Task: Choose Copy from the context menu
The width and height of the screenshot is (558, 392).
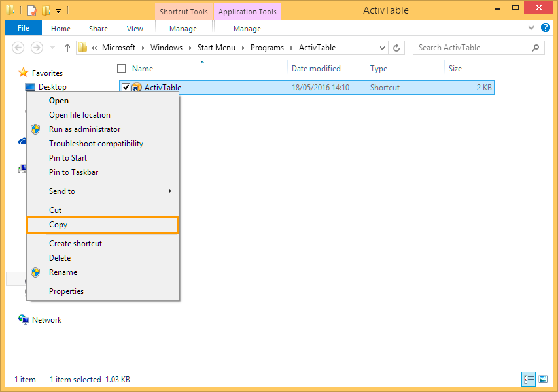Action: [58, 225]
